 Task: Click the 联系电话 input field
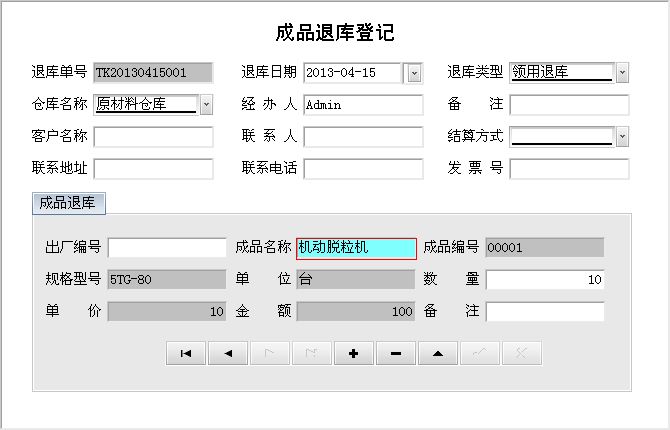pyautogui.click(x=363, y=169)
